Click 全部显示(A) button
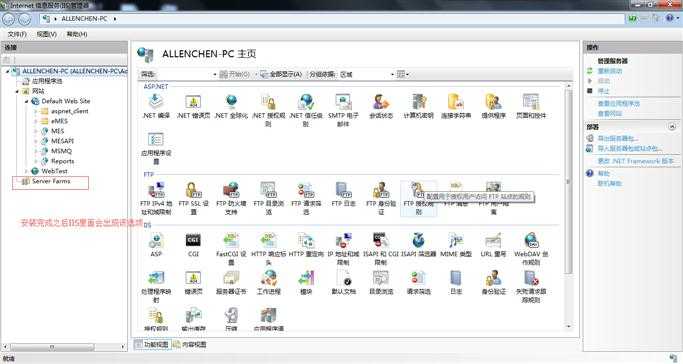The width and height of the screenshot is (683, 364). pyautogui.click(x=281, y=74)
